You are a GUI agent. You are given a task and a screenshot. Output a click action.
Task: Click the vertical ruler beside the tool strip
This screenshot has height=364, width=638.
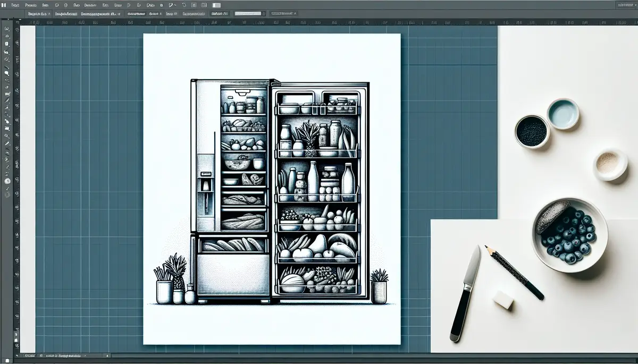(17, 189)
